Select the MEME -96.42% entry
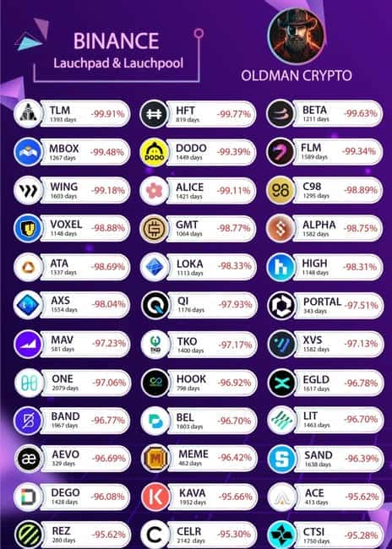This screenshot has height=549, width=392. pos(199,458)
